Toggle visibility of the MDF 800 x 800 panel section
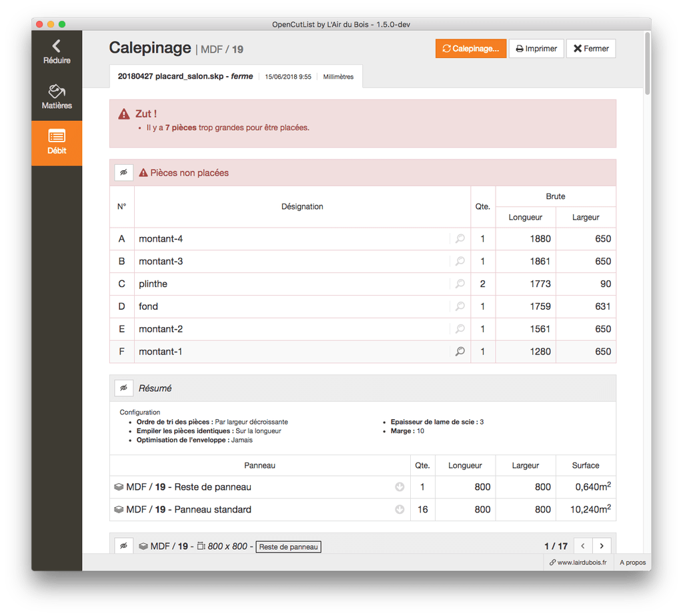Screen dimensions: 683x616 123,546
